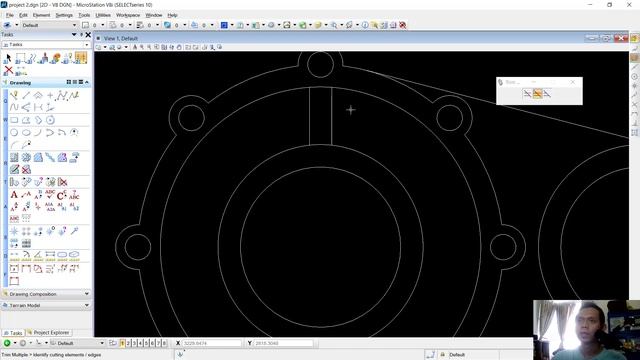
Task: Click the X coordinate input field
Action: pos(212,343)
